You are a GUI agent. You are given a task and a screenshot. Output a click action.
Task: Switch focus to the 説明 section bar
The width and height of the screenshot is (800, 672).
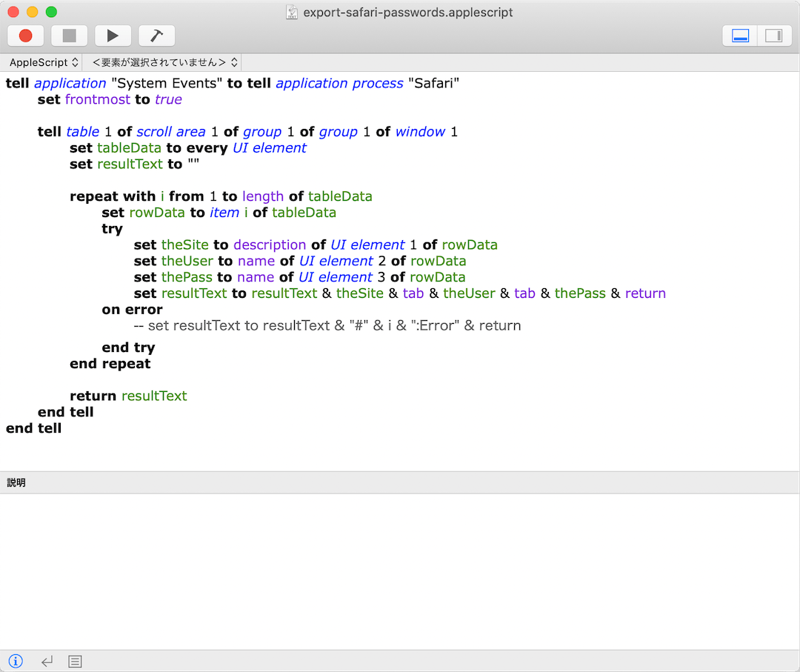coord(16,482)
